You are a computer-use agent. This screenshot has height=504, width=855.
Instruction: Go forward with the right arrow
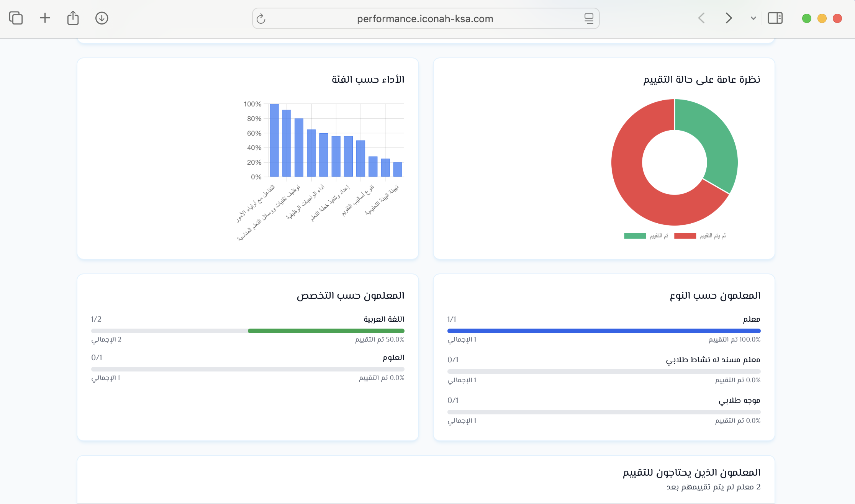(729, 18)
